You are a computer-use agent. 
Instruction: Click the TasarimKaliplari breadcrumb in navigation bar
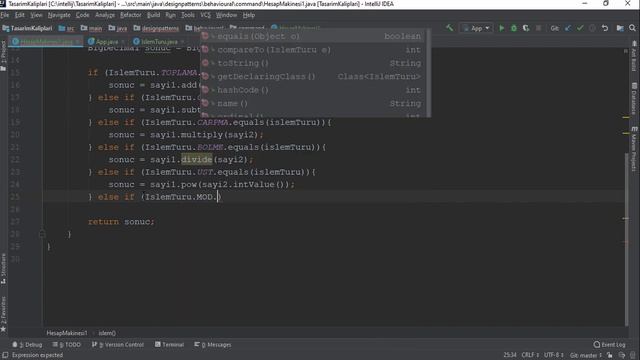(27, 28)
